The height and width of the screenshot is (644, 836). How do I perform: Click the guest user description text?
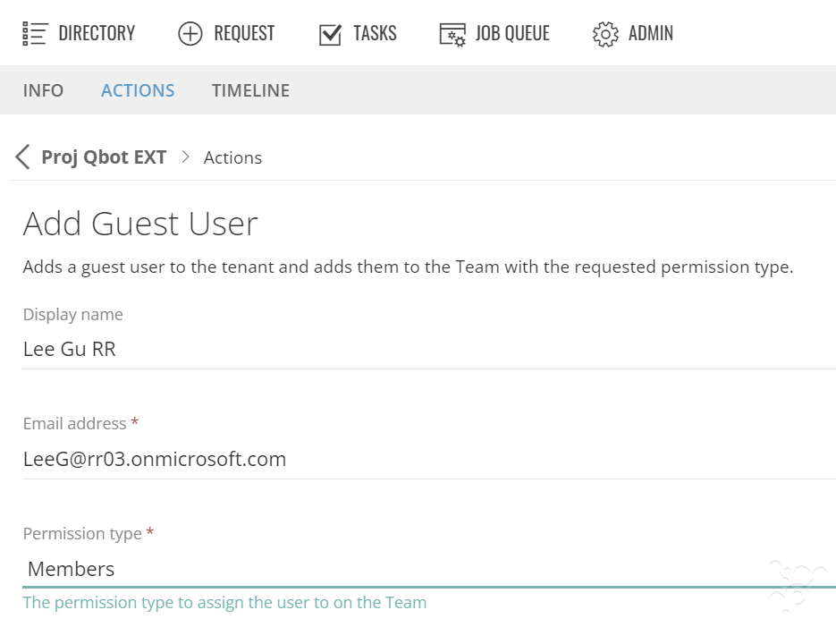pos(408,267)
